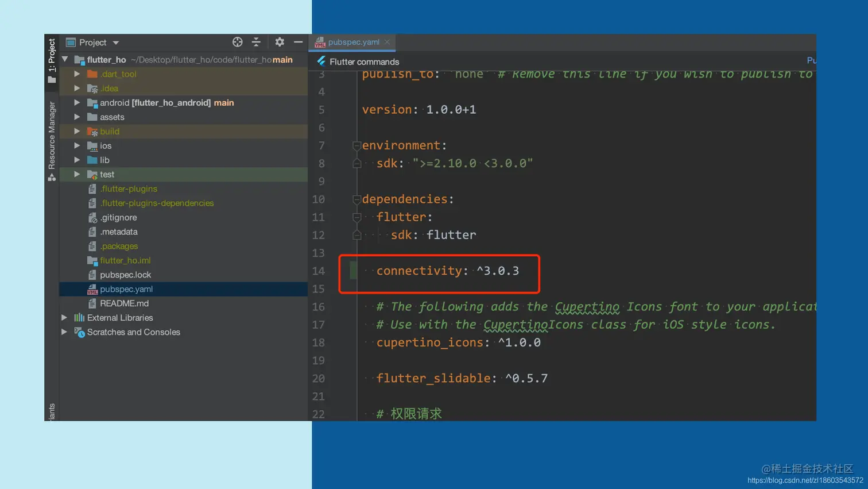Close the pubspec.yaml tab

(387, 42)
